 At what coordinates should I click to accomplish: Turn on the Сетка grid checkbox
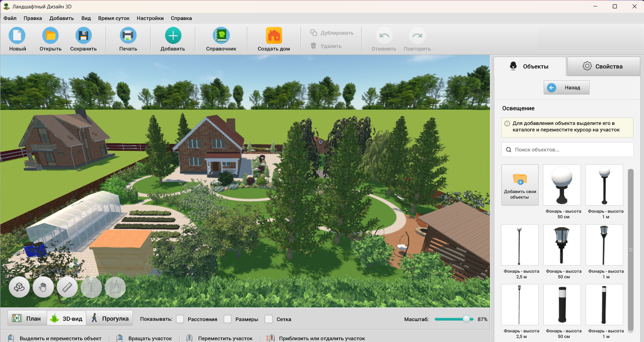point(269,319)
